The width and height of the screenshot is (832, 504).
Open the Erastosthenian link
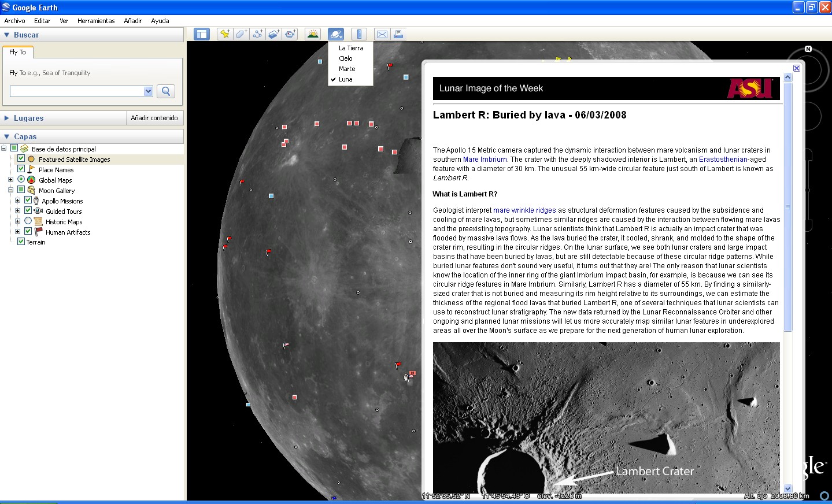723,160
